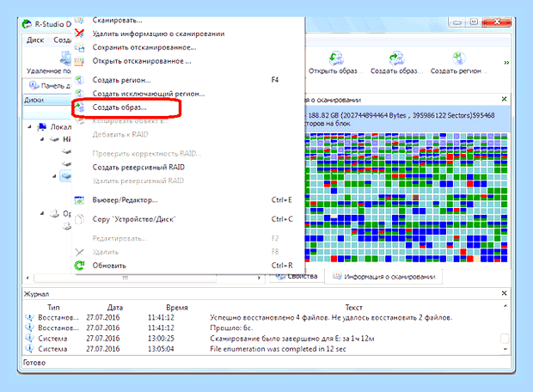Click Обновить in the menu
Viewport: 533px width, 392px height.
coord(109,266)
